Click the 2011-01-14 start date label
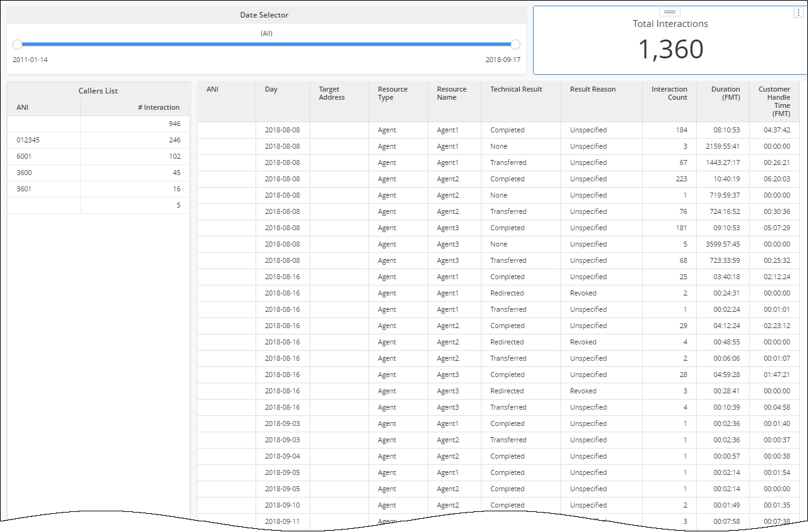Image resolution: width=808 pixels, height=532 pixels. coord(30,60)
